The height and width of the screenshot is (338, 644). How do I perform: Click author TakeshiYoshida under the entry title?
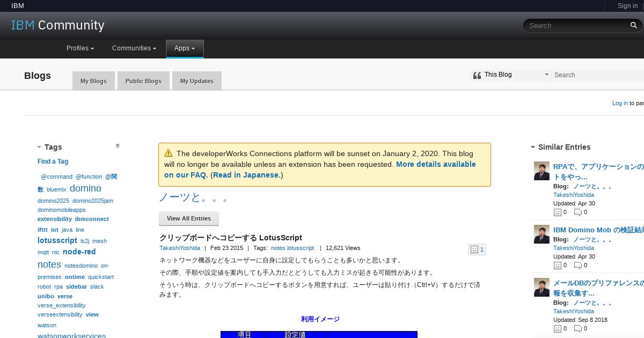pos(180,248)
